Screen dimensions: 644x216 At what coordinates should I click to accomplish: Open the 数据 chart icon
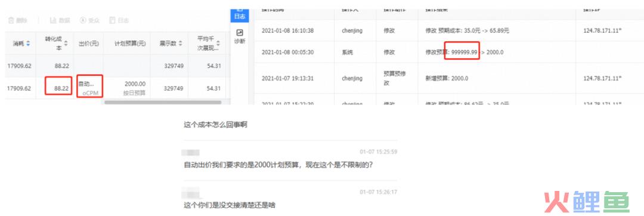[x=53, y=20]
